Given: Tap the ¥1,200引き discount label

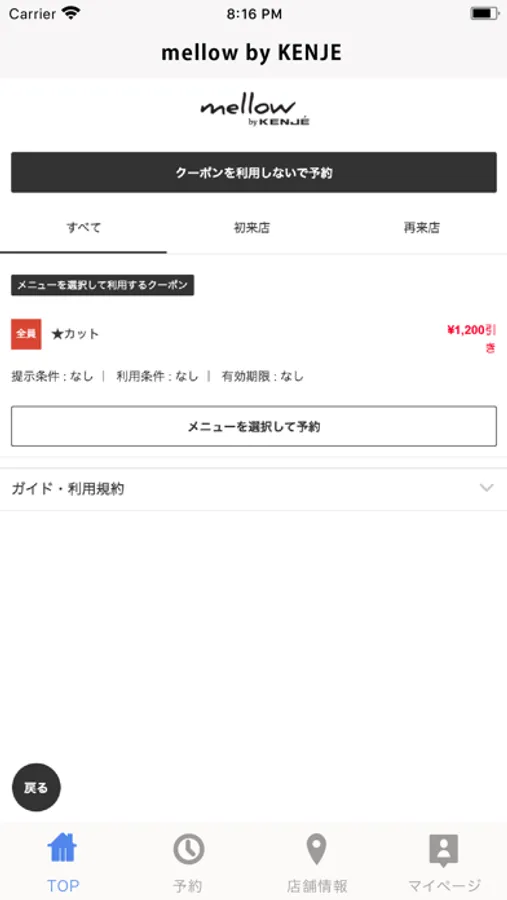Looking at the screenshot, I should click(471, 339).
